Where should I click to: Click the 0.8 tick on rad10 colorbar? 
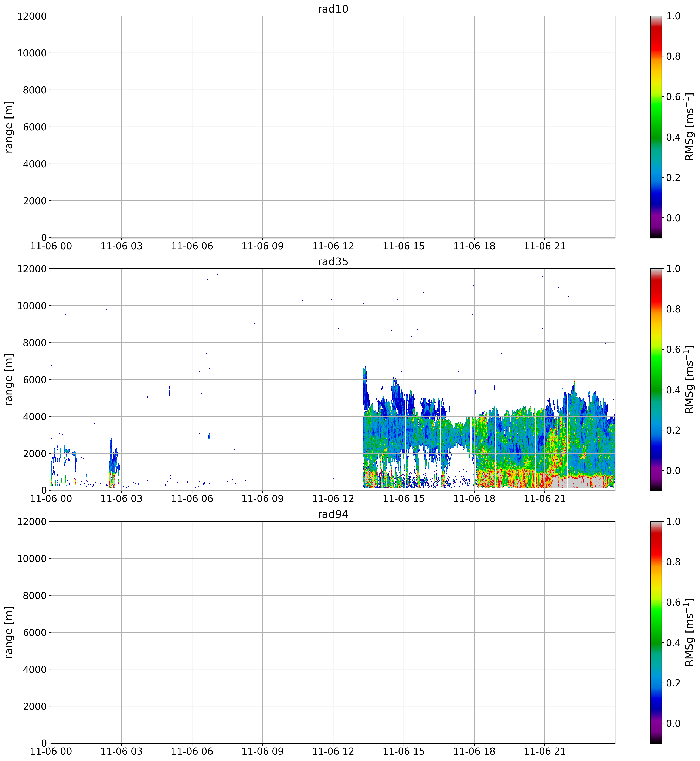(x=673, y=56)
